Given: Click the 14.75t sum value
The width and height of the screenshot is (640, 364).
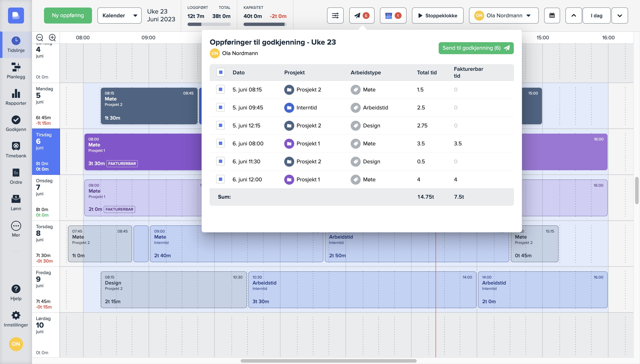Looking at the screenshot, I should pyautogui.click(x=426, y=197).
